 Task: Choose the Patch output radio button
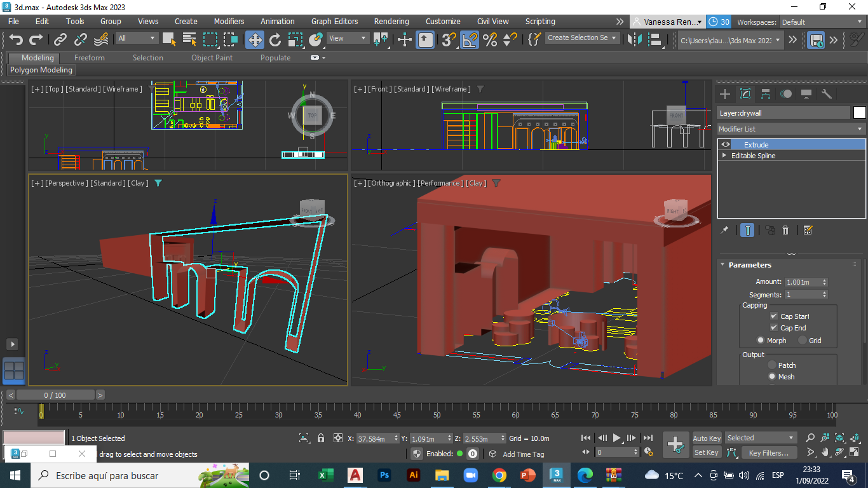click(772, 365)
